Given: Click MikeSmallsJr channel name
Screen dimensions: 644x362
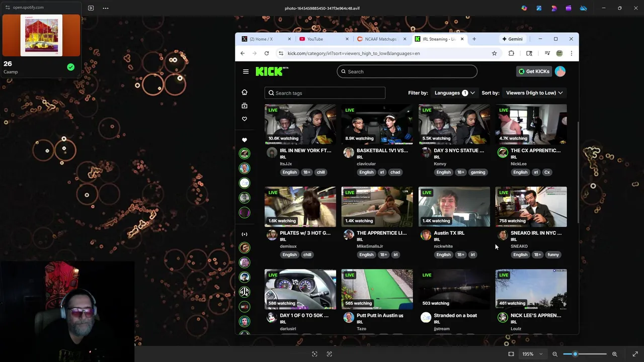Looking at the screenshot, I should click(370, 246).
